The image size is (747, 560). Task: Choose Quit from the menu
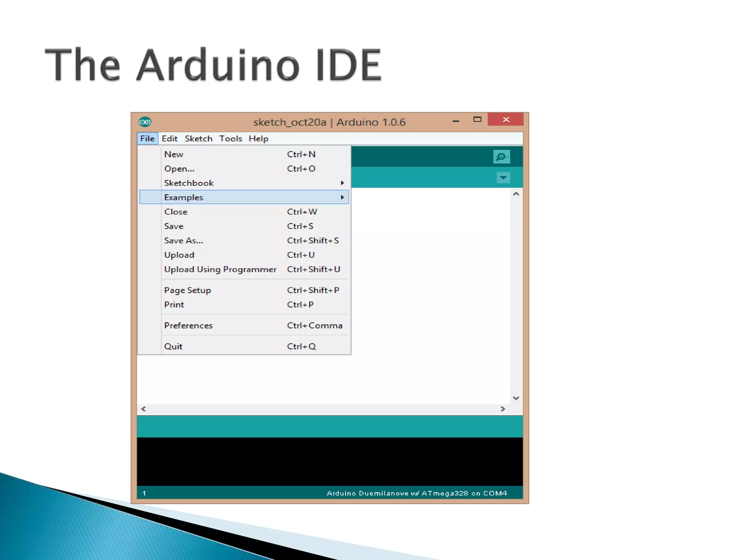(173, 346)
